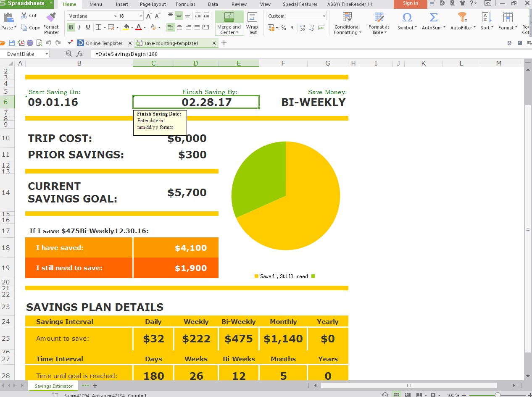The image size is (532, 397).
Task: Click the Export to PDF icon
Action: pyautogui.click(x=21, y=43)
